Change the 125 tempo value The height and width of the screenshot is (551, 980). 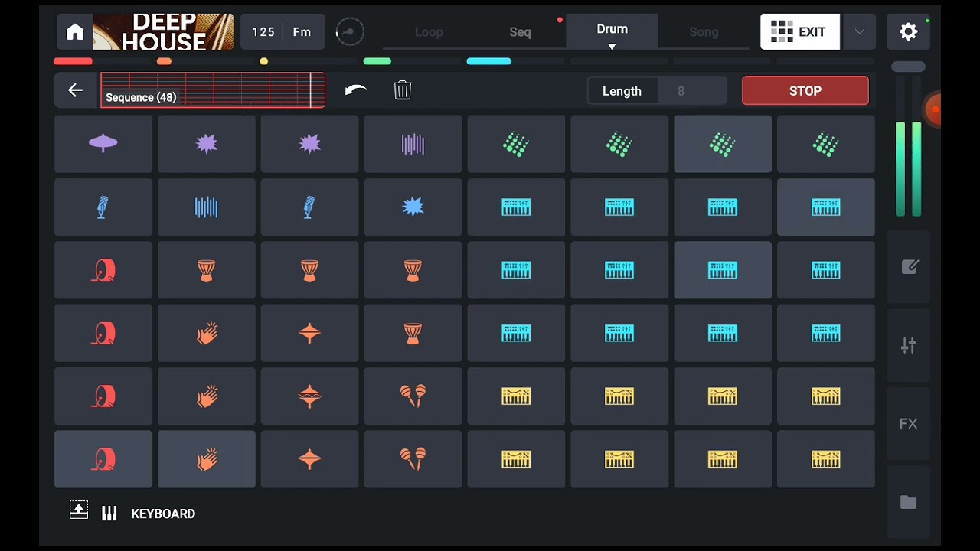pyautogui.click(x=263, y=32)
